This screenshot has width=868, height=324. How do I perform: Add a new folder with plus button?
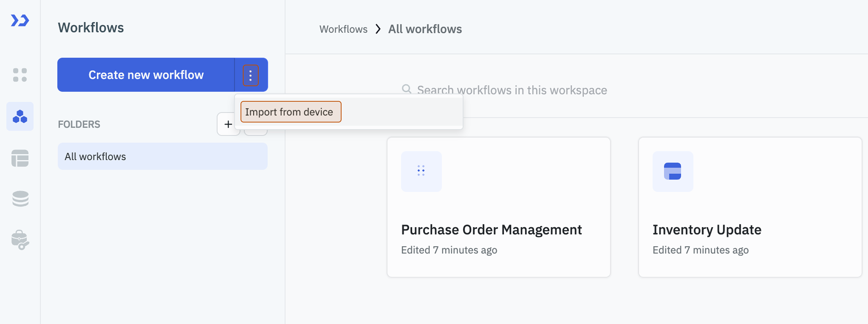tap(228, 124)
